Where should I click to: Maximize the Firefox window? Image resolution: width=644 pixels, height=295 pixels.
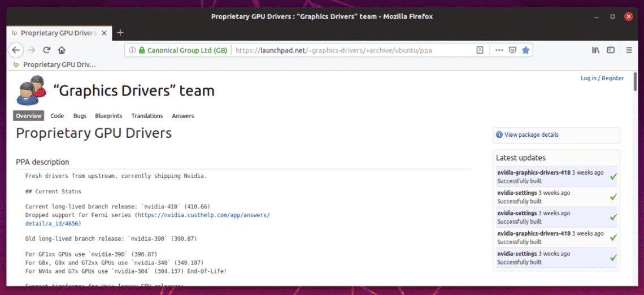(x=612, y=17)
